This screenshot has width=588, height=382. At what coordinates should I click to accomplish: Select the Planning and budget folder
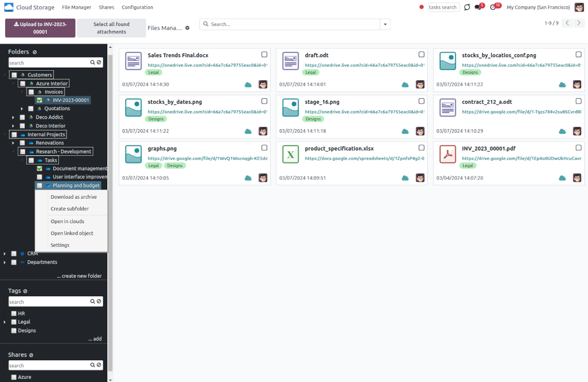pyautogui.click(x=76, y=186)
